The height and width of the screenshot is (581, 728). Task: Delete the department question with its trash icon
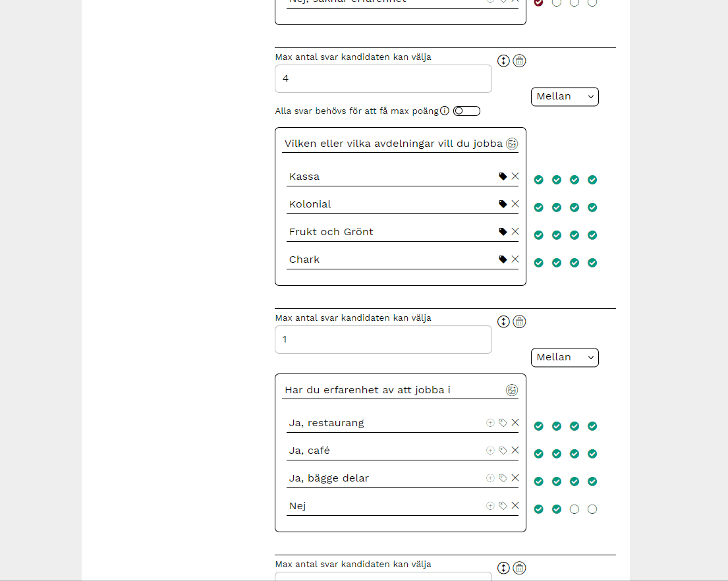point(519,61)
